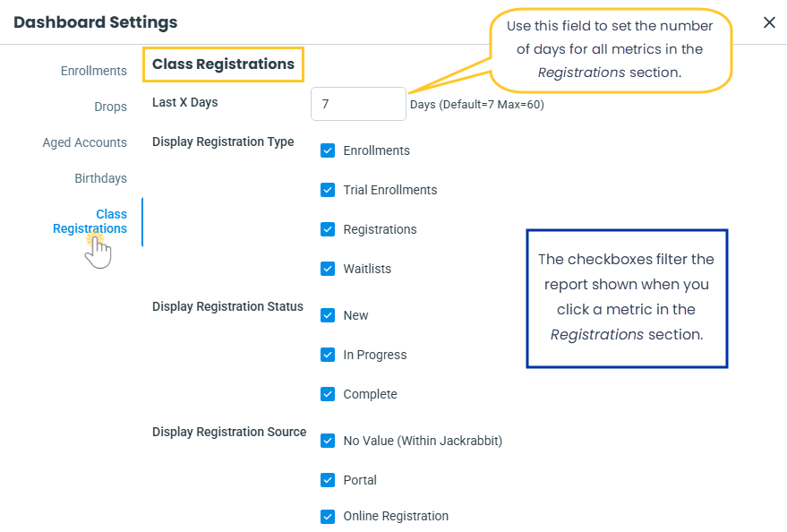This screenshot has height=532, width=787.
Task: Disable the Online Registration checkbox
Action: coord(328,516)
